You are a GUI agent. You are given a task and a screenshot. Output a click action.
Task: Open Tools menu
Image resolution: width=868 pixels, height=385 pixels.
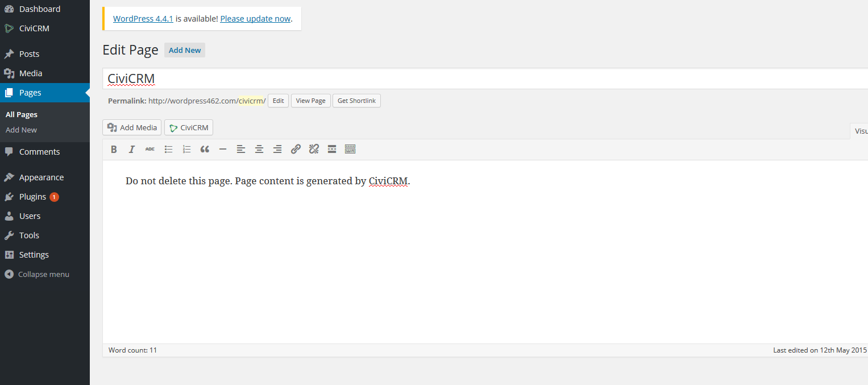click(x=45, y=235)
